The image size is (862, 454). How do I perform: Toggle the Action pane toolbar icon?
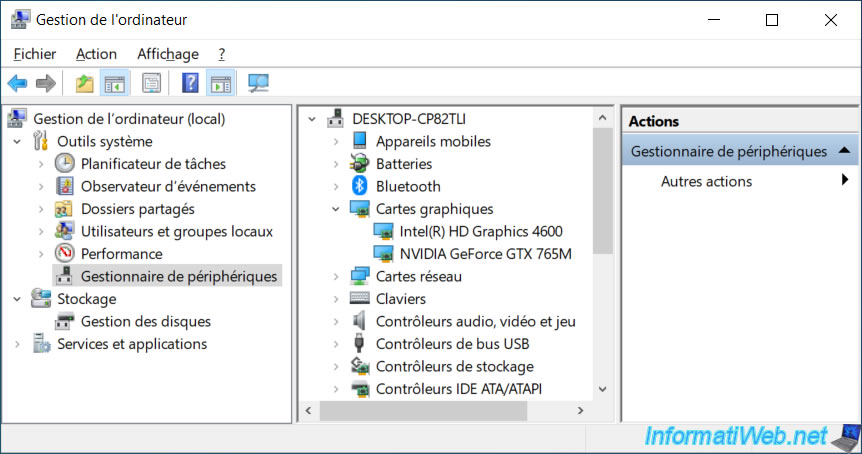[x=221, y=84]
